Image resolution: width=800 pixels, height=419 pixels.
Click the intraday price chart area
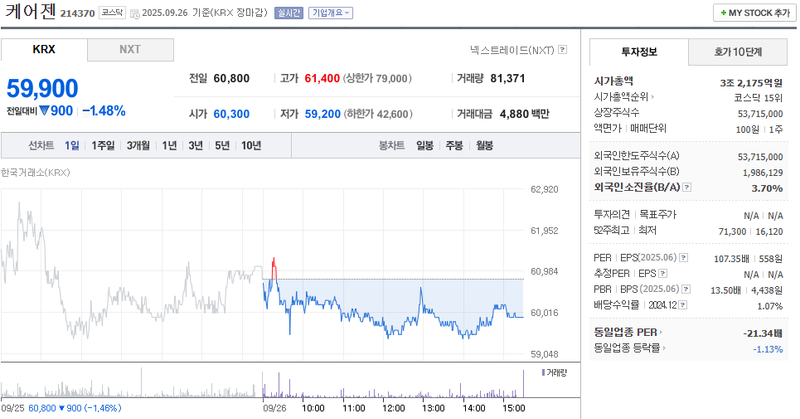[262, 275]
